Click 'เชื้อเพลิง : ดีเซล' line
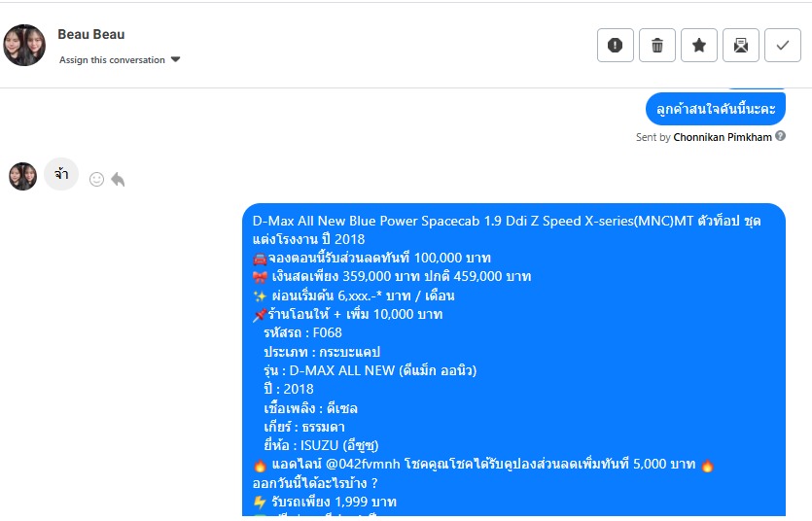The width and height of the screenshot is (812, 521). tap(310, 408)
